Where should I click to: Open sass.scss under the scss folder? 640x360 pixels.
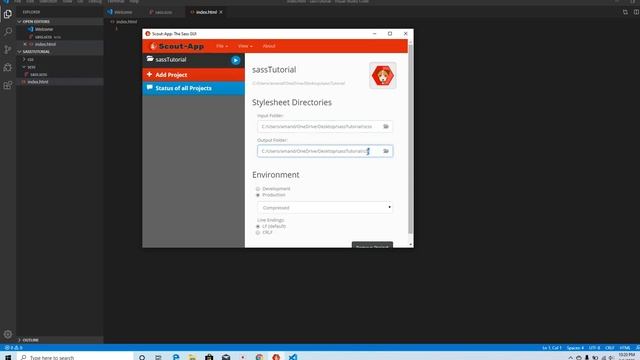[38, 75]
